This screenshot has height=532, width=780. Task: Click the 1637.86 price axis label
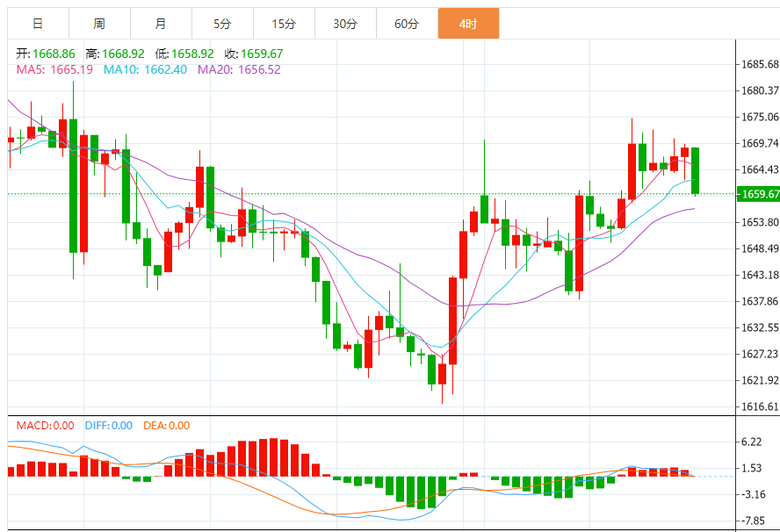(760, 301)
